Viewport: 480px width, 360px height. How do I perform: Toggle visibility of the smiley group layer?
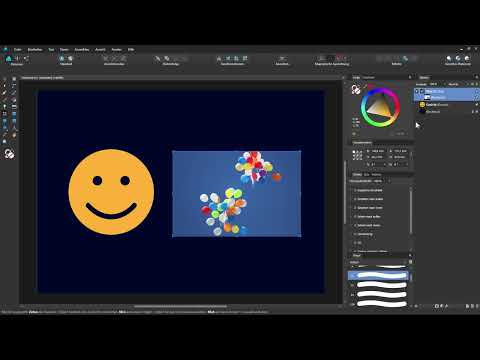pos(477,105)
